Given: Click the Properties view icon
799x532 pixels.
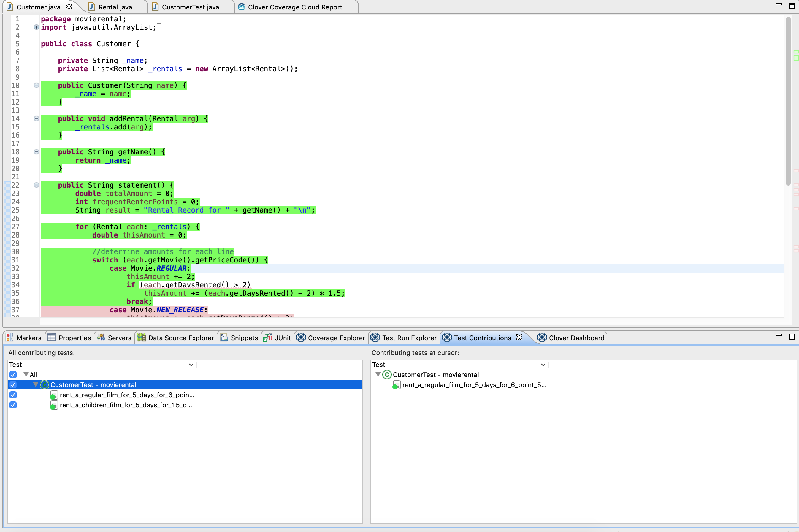Looking at the screenshot, I should tap(52, 337).
